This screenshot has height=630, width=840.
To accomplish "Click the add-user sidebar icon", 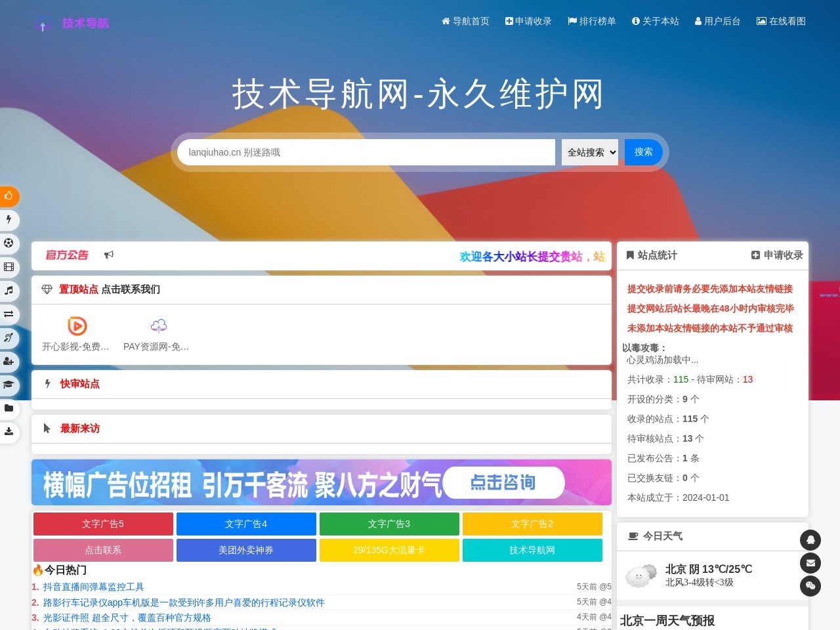I will pyautogui.click(x=9, y=361).
